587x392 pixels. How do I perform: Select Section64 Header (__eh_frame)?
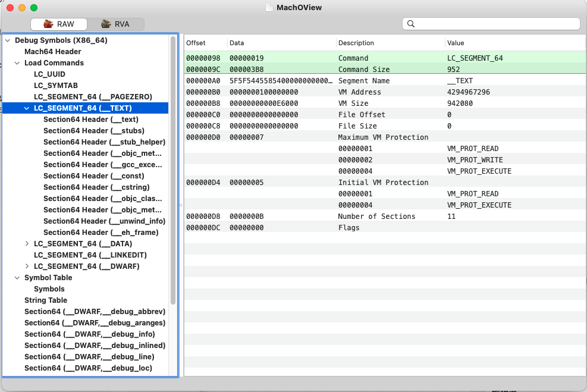pyautogui.click(x=101, y=233)
